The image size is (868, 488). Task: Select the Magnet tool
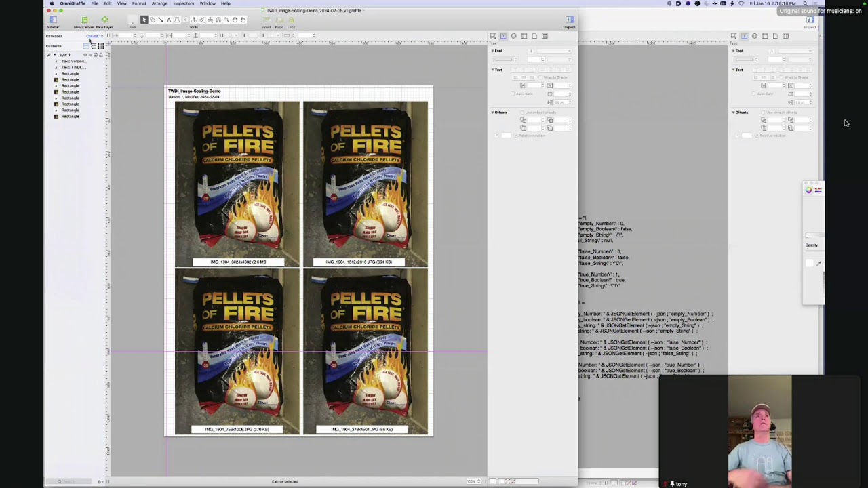point(218,20)
